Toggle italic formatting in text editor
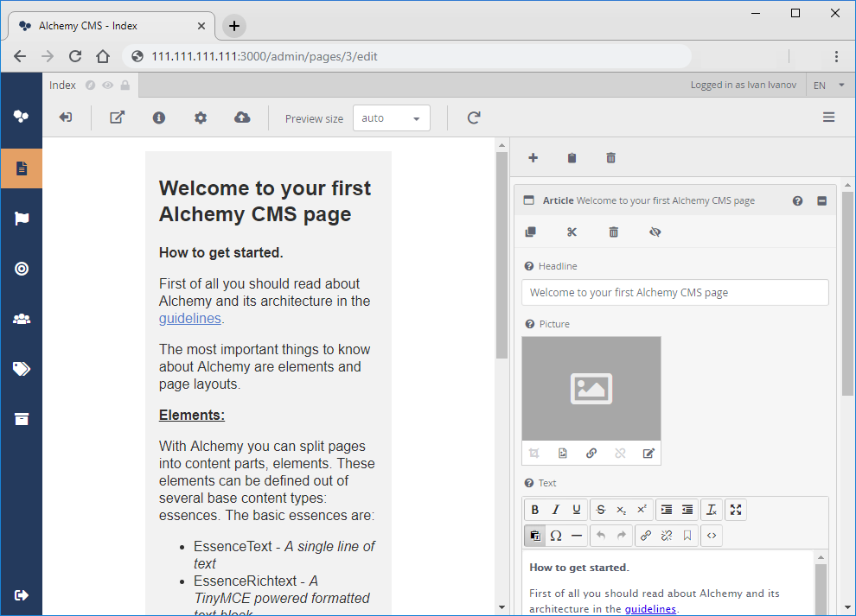The image size is (856, 616). point(556,510)
